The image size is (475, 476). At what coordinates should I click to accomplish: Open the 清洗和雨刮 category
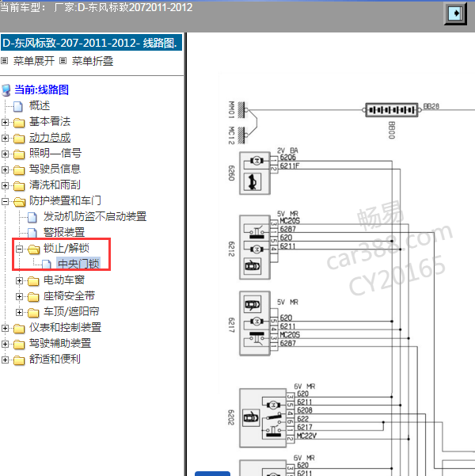55,185
